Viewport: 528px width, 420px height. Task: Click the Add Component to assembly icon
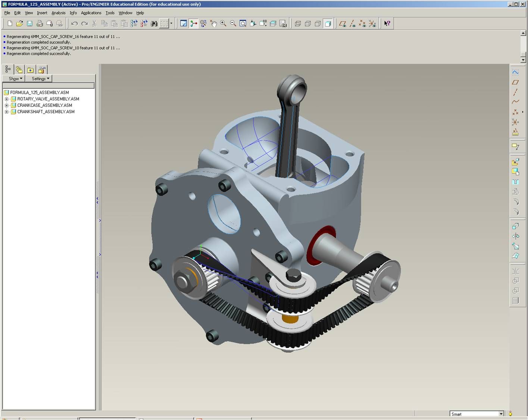(515, 162)
